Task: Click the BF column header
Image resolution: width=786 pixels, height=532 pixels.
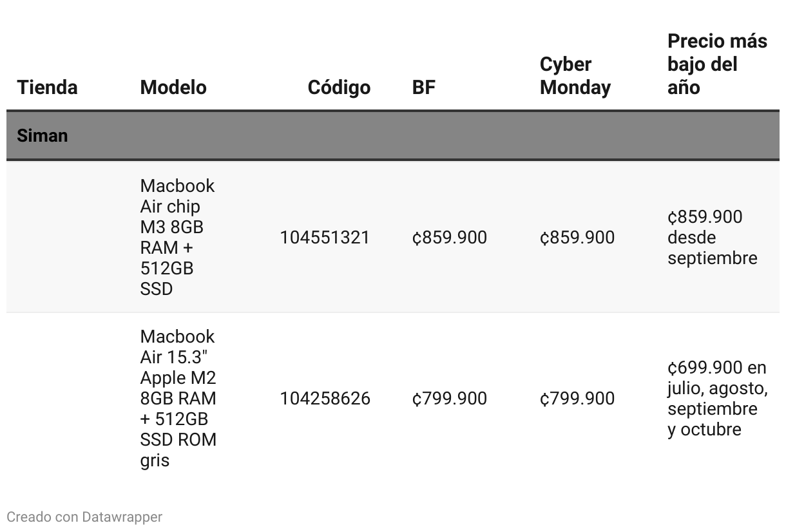Action: pyautogui.click(x=423, y=88)
